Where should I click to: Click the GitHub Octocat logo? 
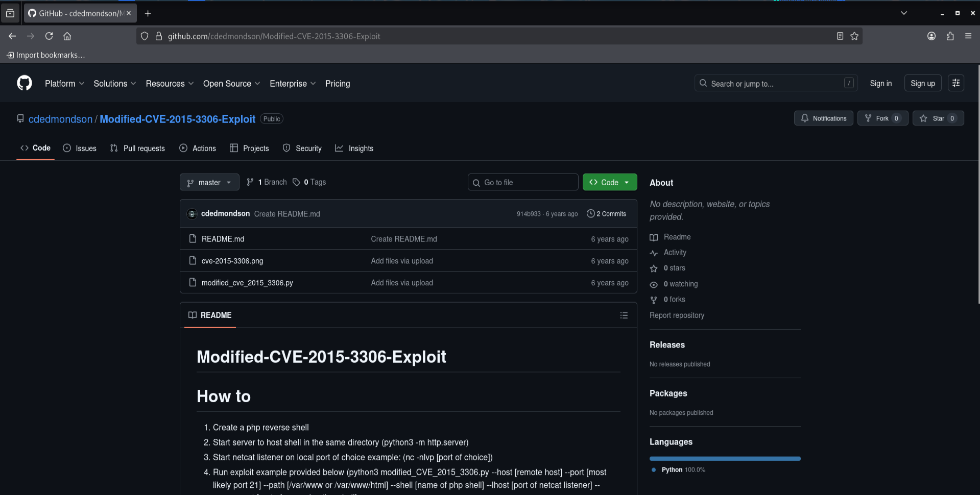(x=25, y=83)
